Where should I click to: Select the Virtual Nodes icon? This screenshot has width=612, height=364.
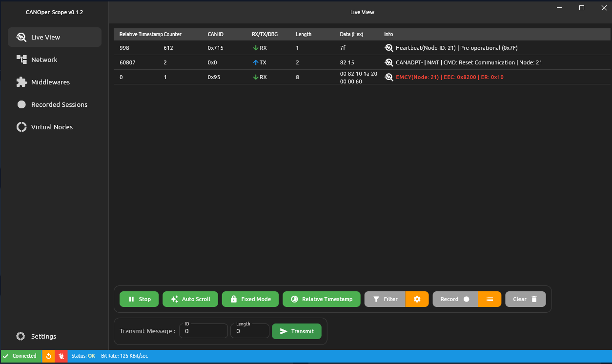(x=21, y=126)
